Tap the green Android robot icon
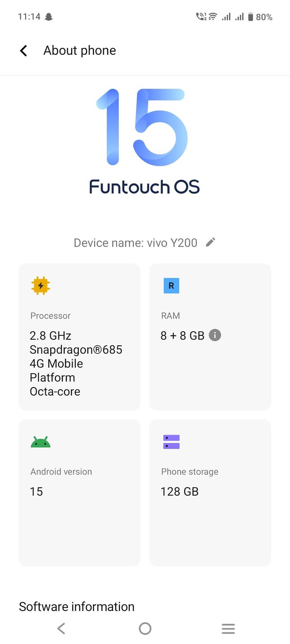The width and height of the screenshot is (290, 644). (x=41, y=442)
